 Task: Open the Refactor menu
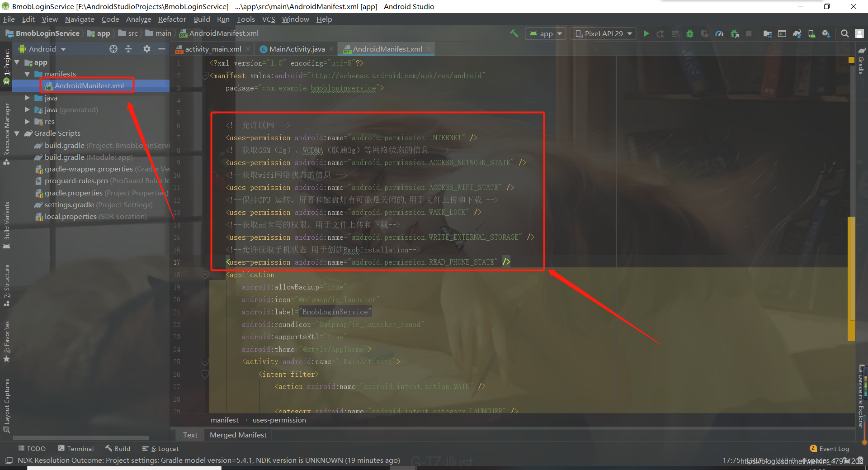point(172,19)
